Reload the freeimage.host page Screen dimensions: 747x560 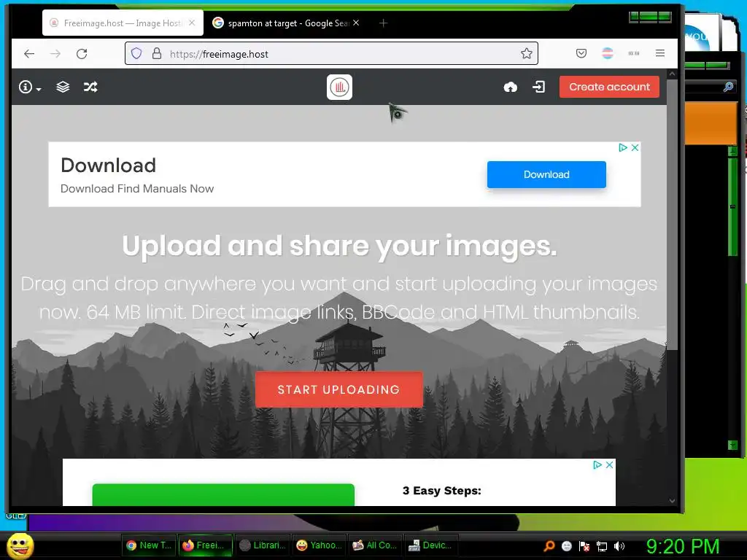(x=82, y=54)
